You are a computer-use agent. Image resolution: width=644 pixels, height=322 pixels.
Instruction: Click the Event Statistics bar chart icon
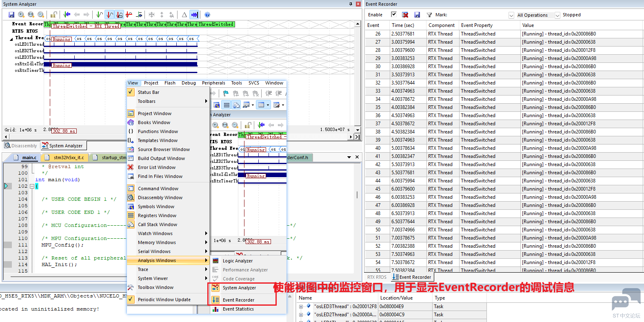click(x=215, y=309)
